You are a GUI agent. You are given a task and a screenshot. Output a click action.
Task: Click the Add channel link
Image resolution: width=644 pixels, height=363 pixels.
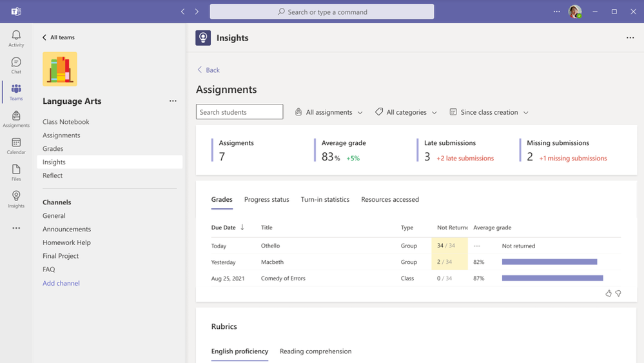click(x=61, y=283)
